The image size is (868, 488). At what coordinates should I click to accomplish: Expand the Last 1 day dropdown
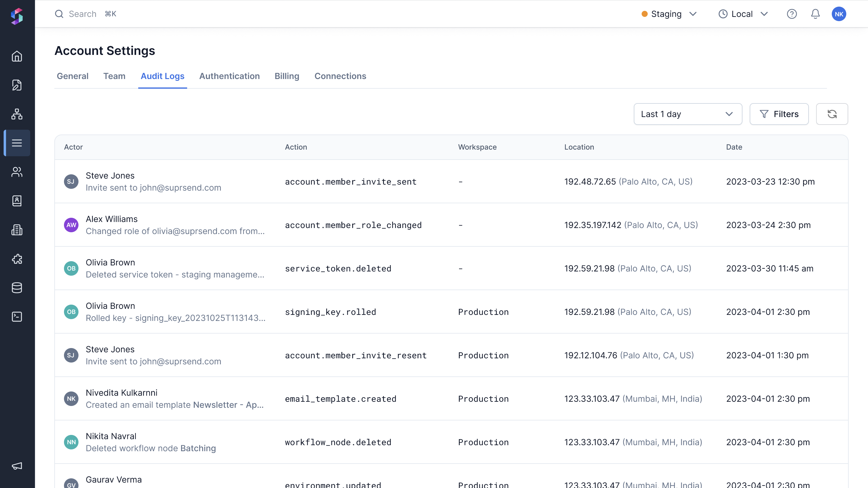click(x=688, y=114)
